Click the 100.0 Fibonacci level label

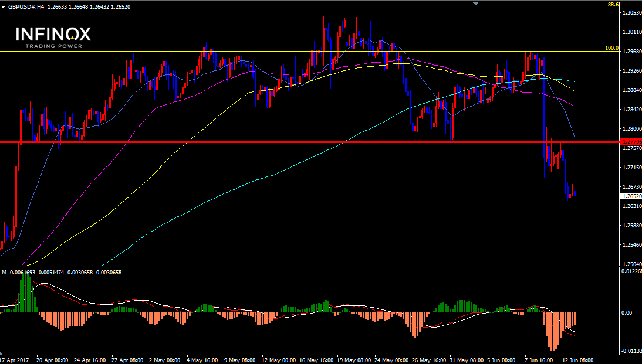coord(611,48)
